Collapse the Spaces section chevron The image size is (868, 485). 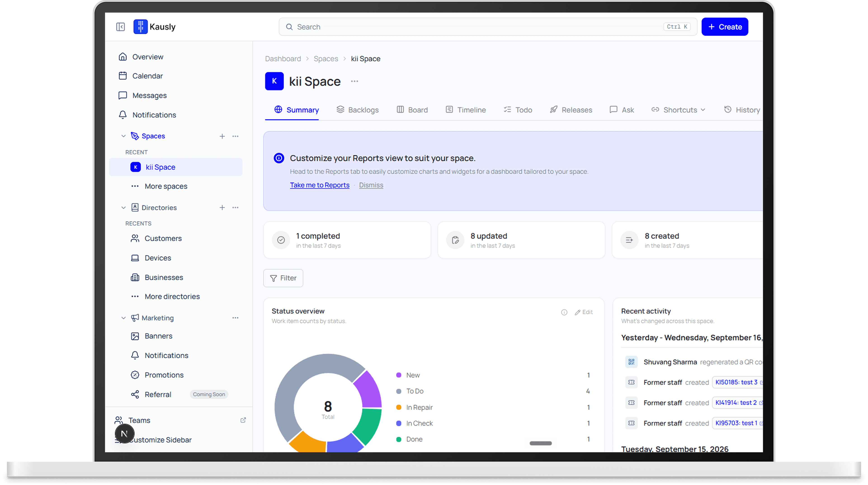click(x=123, y=136)
